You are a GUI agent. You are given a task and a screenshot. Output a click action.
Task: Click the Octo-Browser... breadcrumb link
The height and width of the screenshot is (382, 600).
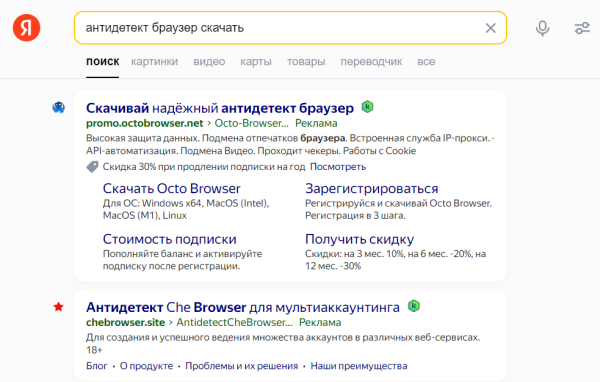click(251, 123)
